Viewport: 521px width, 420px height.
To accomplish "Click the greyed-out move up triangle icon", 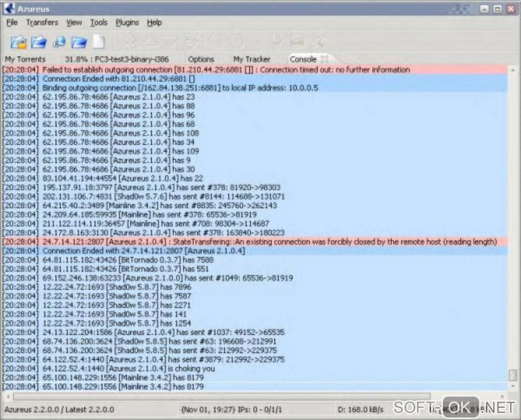I will click(x=151, y=41).
